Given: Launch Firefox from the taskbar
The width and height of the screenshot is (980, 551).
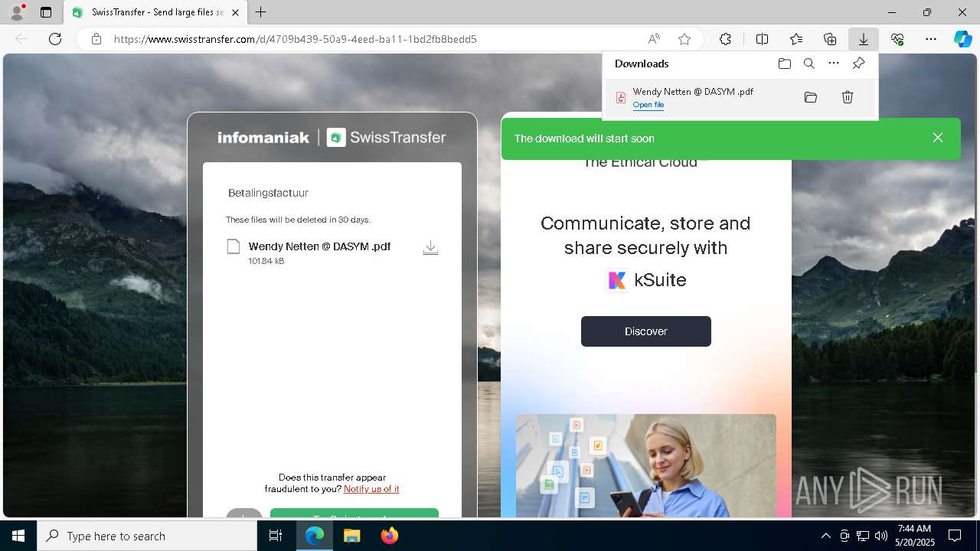Looking at the screenshot, I should (x=390, y=536).
